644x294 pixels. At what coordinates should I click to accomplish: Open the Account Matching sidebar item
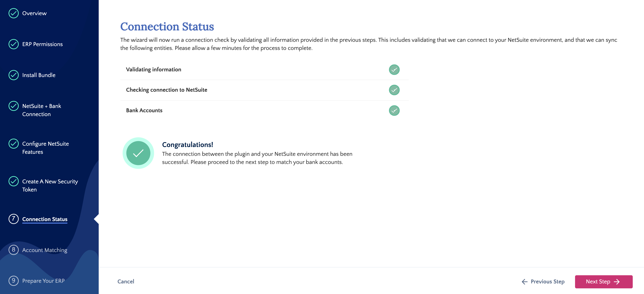[44, 250]
